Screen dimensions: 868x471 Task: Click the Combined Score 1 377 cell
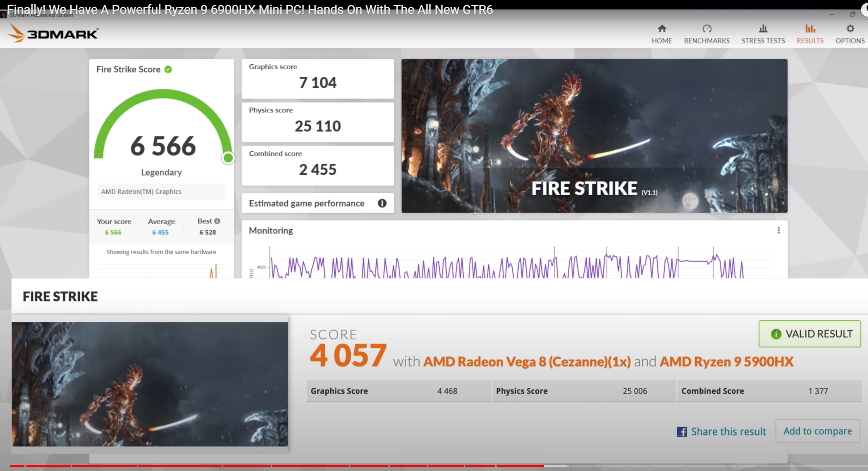(770, 391)
